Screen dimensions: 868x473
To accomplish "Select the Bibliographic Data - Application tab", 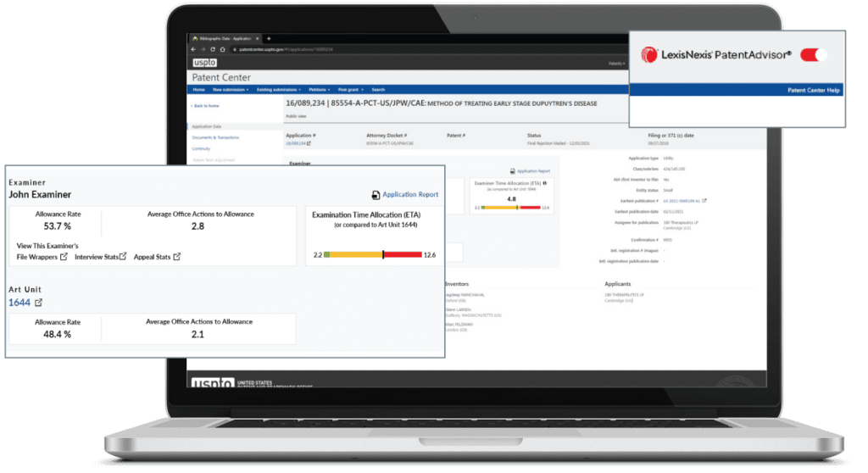I will (x=225, y=39).
